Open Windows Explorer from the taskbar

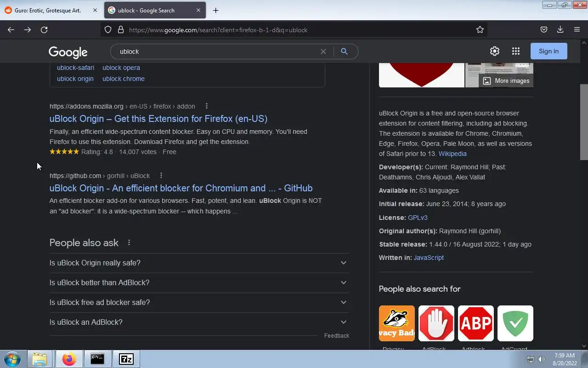tap(40, 359)
